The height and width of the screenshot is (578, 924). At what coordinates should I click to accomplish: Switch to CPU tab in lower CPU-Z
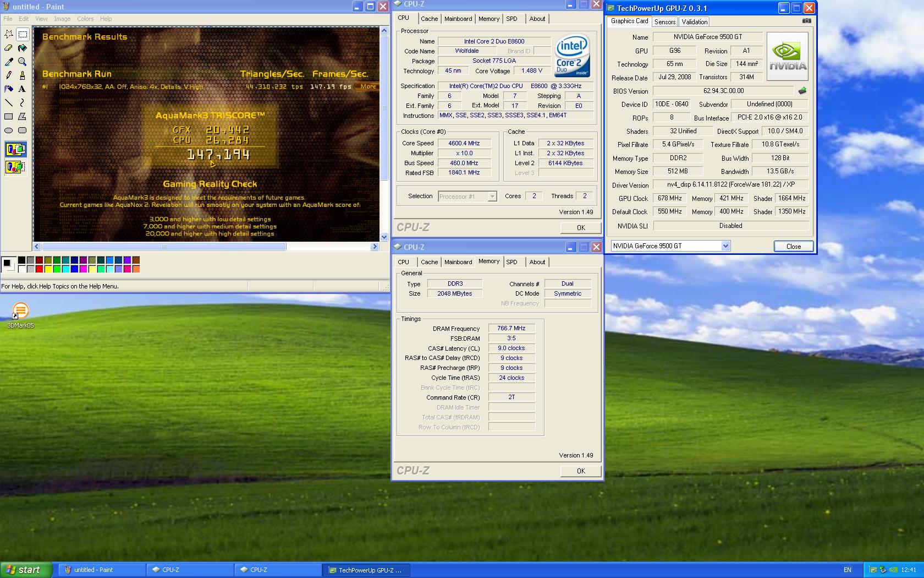click(x=404, y=262)
